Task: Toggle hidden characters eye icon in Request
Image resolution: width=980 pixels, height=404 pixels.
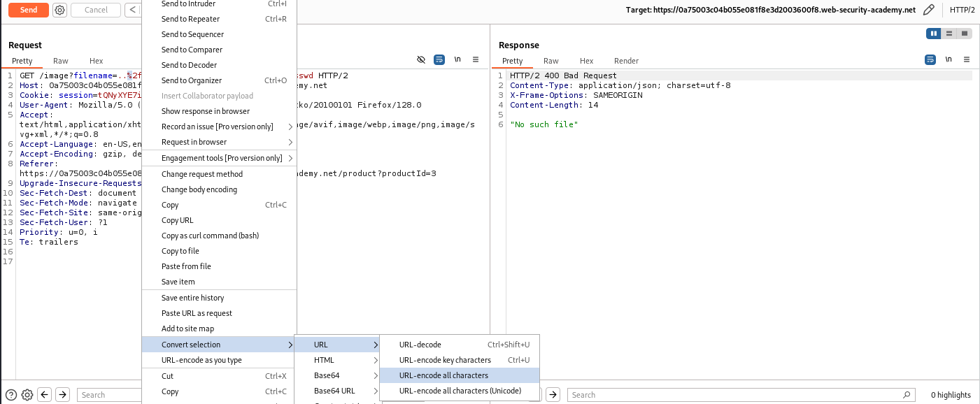Action: [421, 60]
